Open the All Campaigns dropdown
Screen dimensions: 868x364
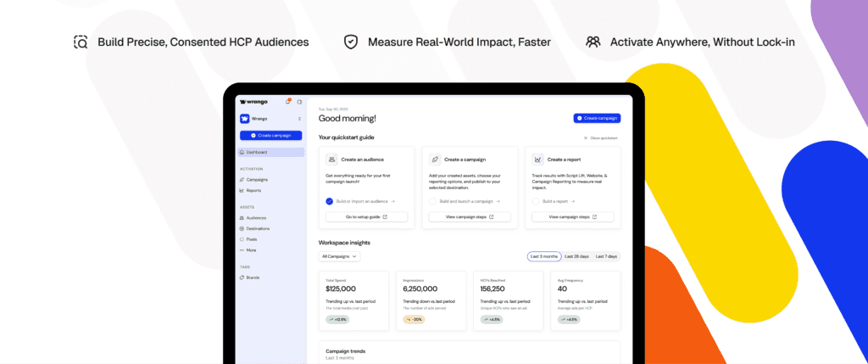pyautogui.click(x=339, y=256)
